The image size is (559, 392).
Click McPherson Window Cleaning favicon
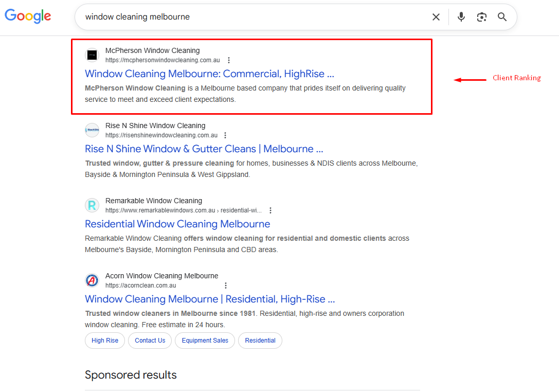coord(92,55)
